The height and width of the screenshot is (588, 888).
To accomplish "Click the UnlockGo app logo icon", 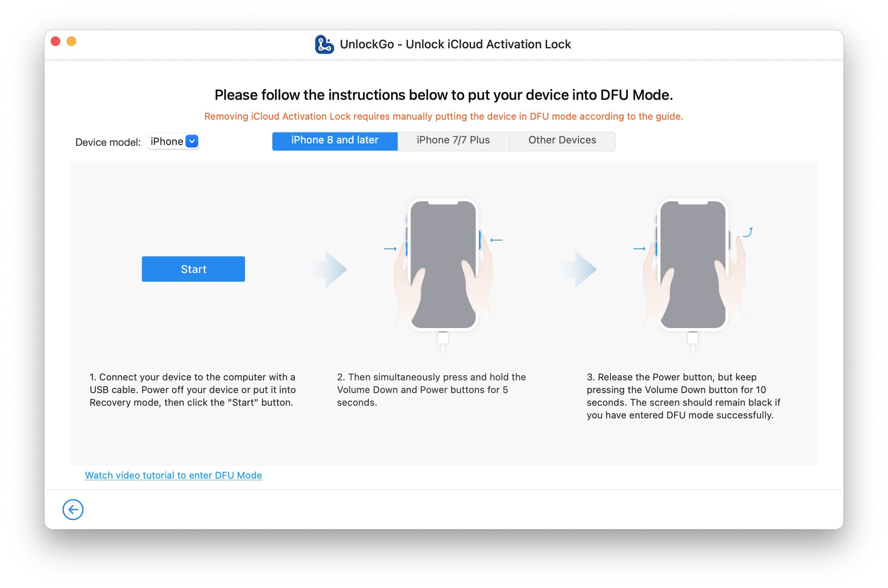I will (324, 44).
